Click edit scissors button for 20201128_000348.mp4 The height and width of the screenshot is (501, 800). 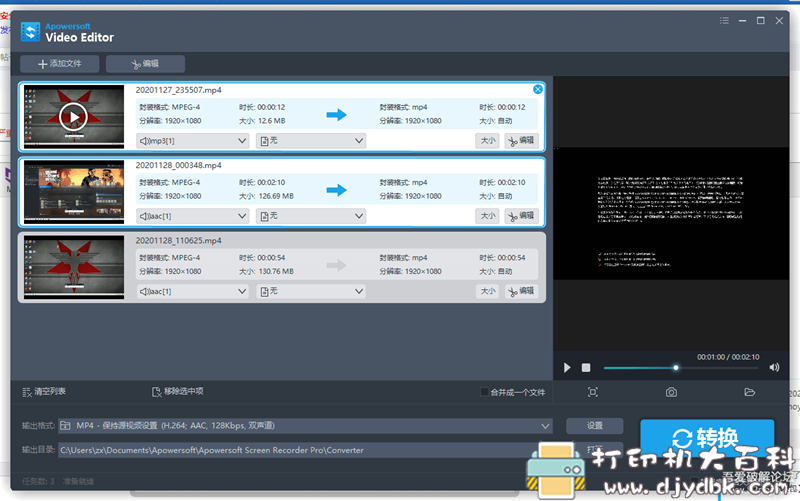click(x=521, y=216)
